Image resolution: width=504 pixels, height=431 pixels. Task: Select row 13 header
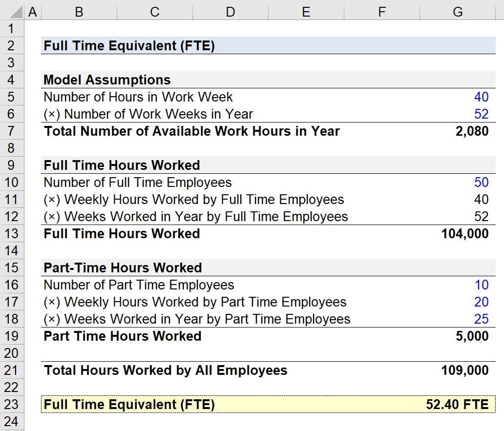pyautogui.click(x=12, y=233)
